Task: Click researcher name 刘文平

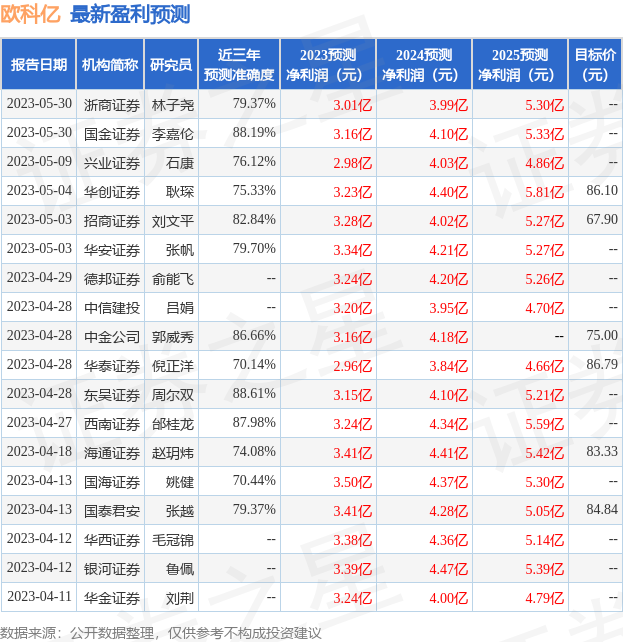Action: [x=173, y=221]
